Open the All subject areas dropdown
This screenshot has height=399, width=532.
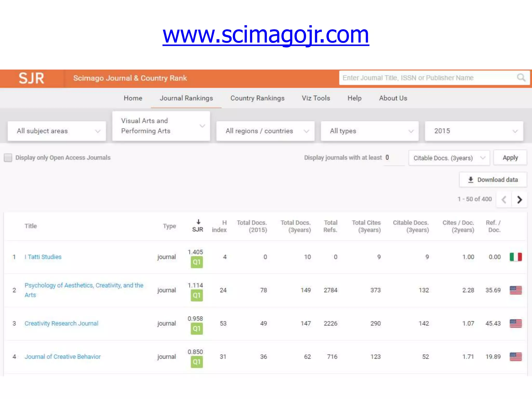tap(57, 131)
